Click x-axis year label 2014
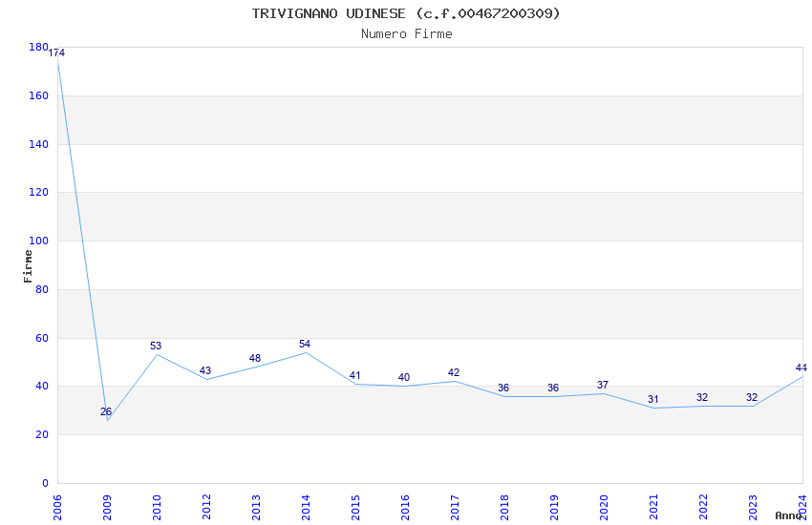Viewport: 812px width, 525px height. [306, 508]
